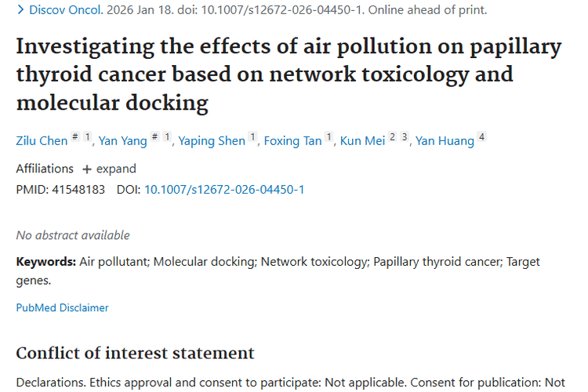Click author name Yan Huang
The image size is (588, 392).
pyautogui.click(x=445, y=141)
